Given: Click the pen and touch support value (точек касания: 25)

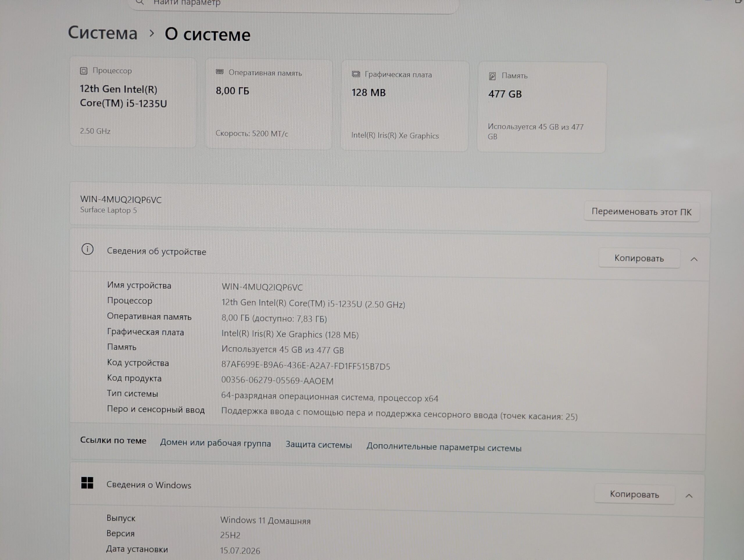Looking at the screenshot, I should click(x=399, y=414).
